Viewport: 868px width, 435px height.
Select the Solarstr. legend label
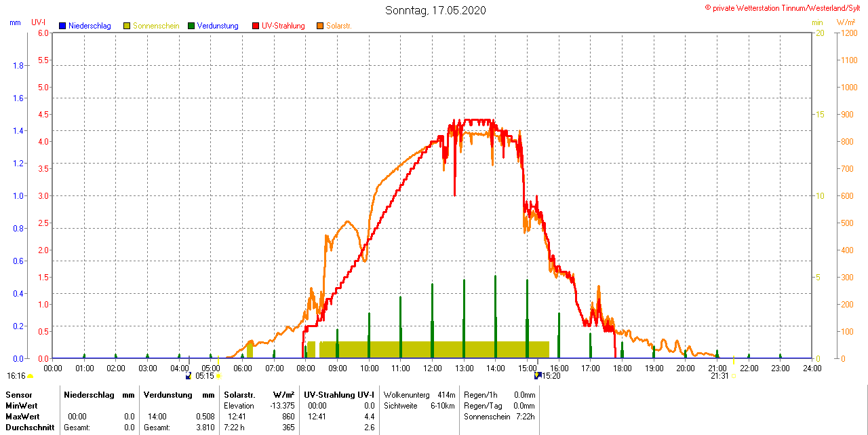click(x=339, y=26)
